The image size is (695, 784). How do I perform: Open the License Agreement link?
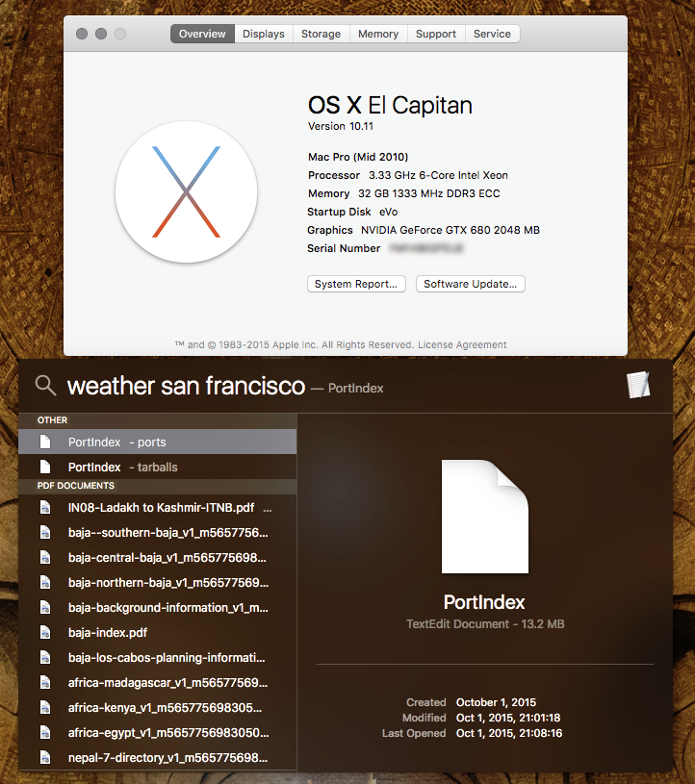pos(462,345)
